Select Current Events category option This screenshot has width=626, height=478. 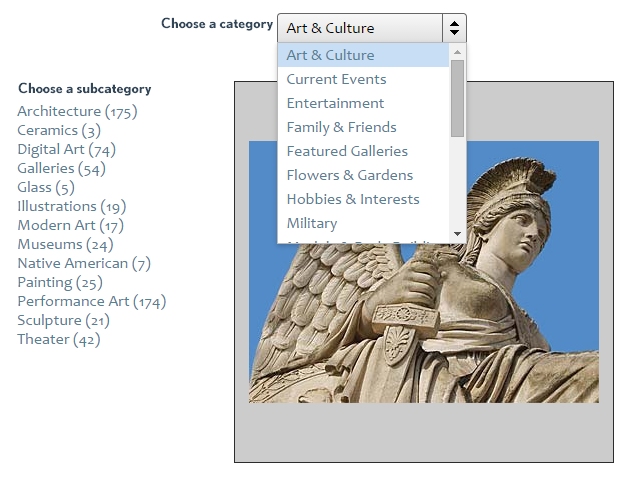coord(363,79)
